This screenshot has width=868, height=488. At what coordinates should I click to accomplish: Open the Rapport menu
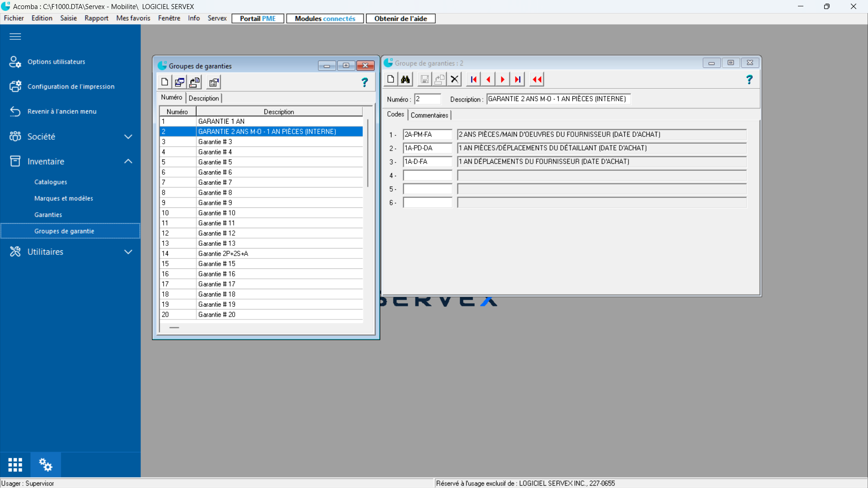click(x=96, y=19)
